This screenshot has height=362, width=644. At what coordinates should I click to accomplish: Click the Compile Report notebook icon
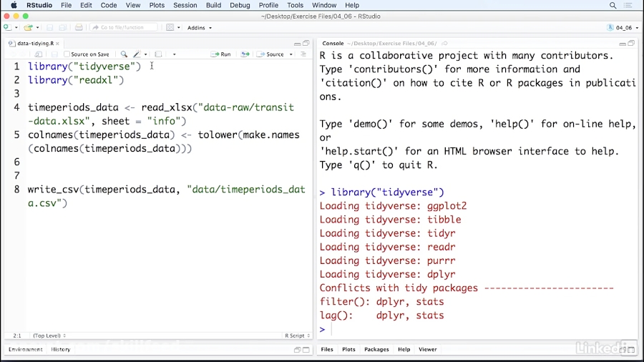pos(158,54)
